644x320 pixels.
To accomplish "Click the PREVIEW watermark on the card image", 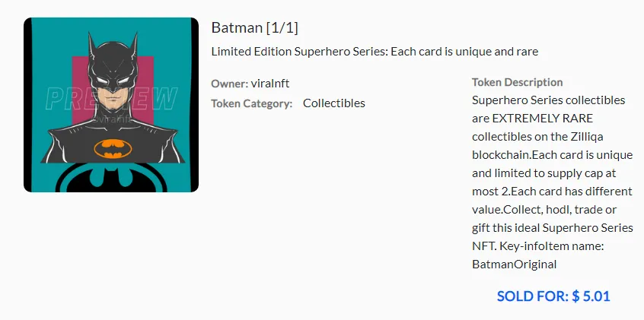I will click(x=111, y=99).
